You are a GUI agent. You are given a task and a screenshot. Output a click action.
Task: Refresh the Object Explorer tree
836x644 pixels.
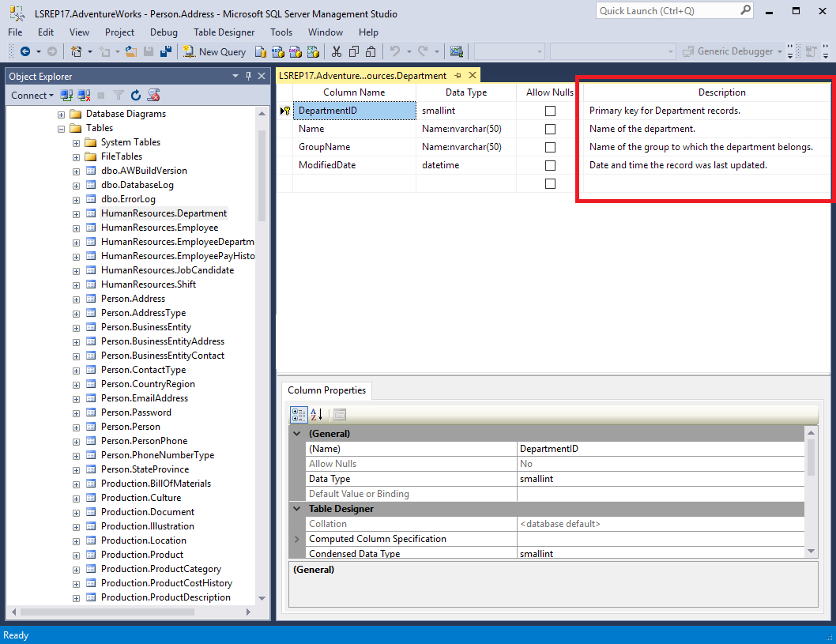[x=134, y=95]
